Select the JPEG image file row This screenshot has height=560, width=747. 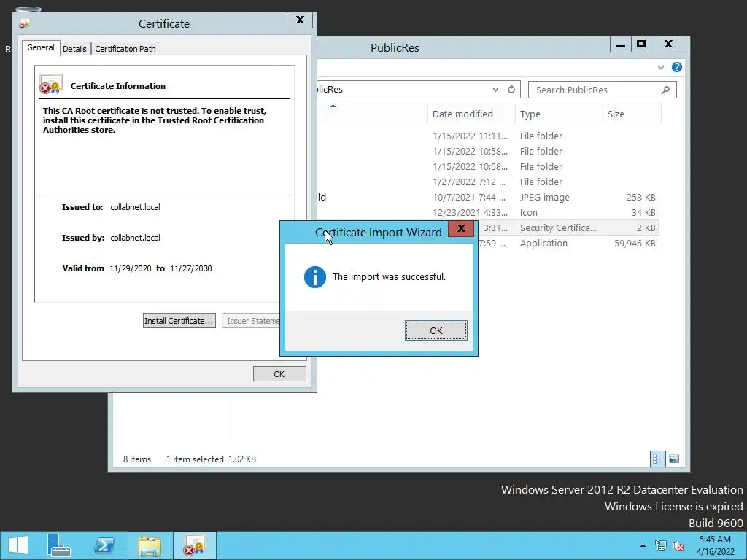(488, 197)
